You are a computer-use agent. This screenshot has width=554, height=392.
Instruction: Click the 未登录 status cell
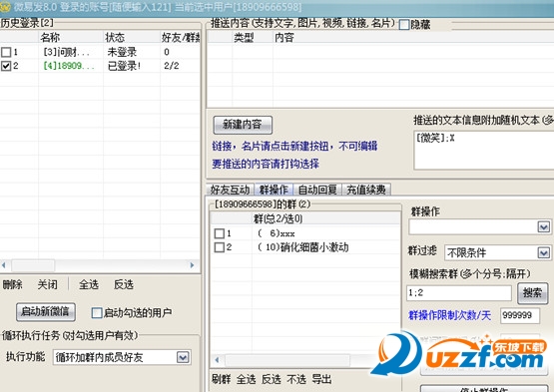coord(122,52)
